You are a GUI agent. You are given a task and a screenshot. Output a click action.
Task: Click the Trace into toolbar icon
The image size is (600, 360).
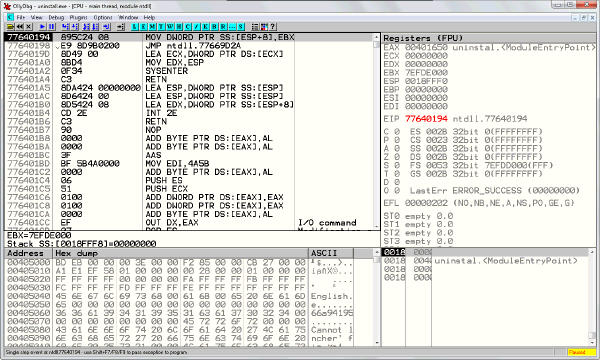click(86, 27)
